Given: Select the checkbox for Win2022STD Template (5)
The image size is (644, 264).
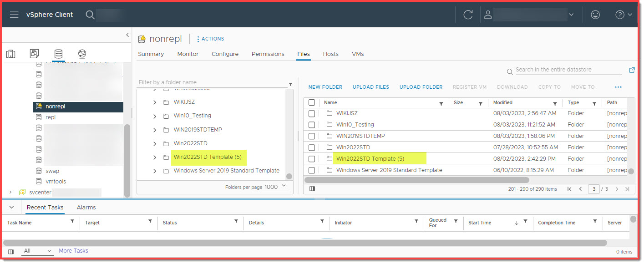Looking at the screenshot, I should pyautogui.click(x=312, y=158).
